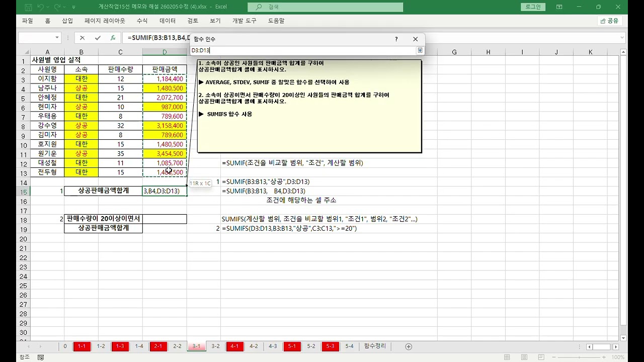This screenshot has width=644, height=362.
Task: Click the 판매수량이 20이상이면서 cell
Action: click(103, 219)
